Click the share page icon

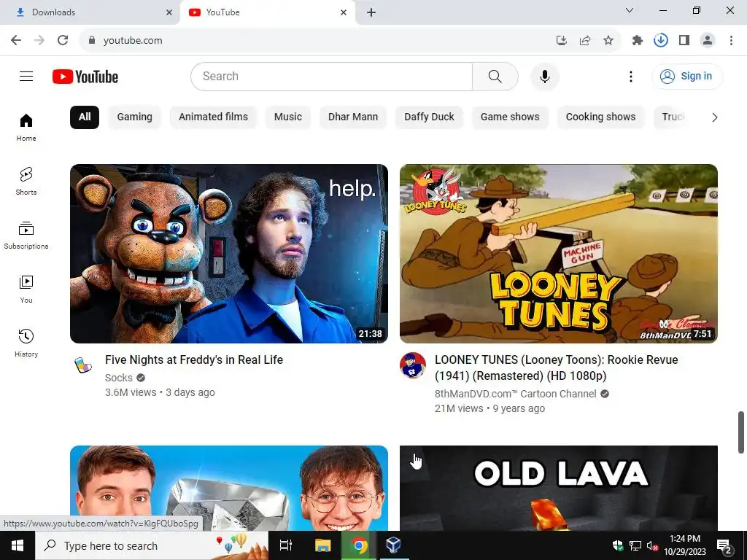(585, 41)
